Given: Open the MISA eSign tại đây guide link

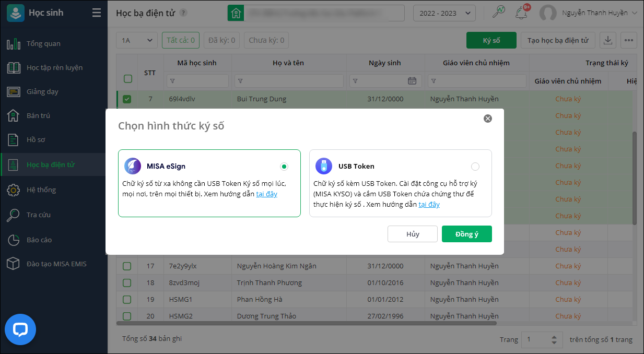Looking at the screenshot, I should point(266,194).
